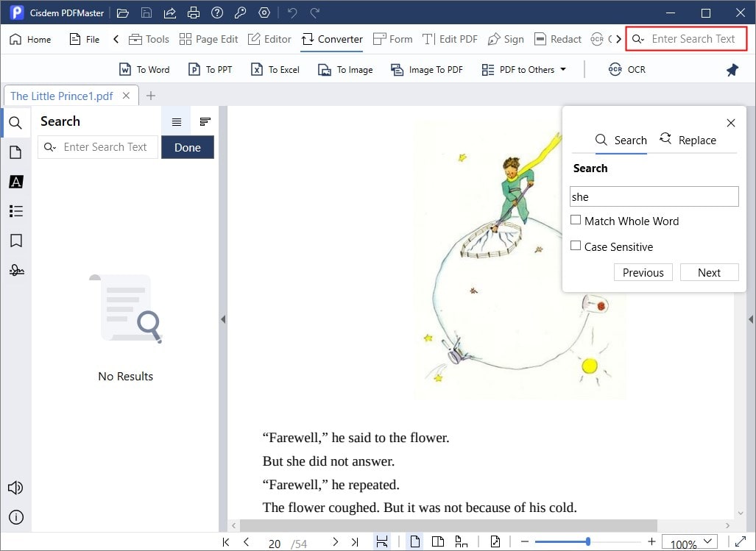Select the Search tab in popup
Screen dimensions: 756x551
tap(621, 141)
